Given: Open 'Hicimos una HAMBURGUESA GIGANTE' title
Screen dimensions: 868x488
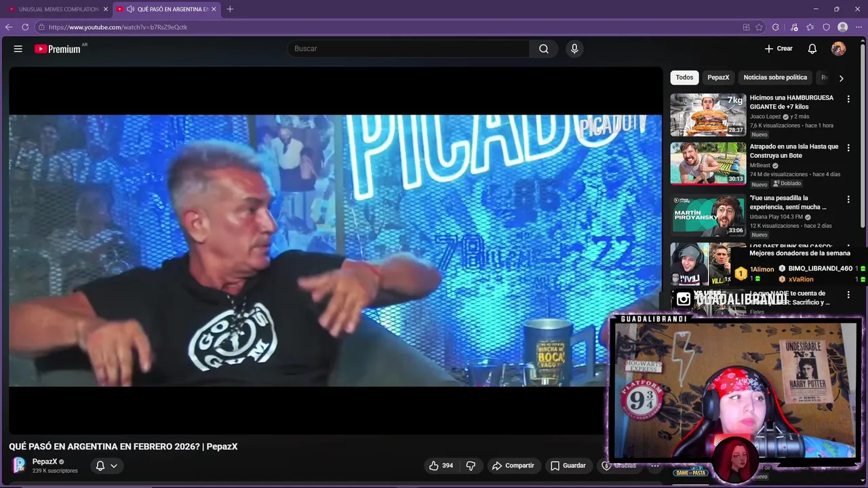Looking at the screenshot, I should click(791, 102).
